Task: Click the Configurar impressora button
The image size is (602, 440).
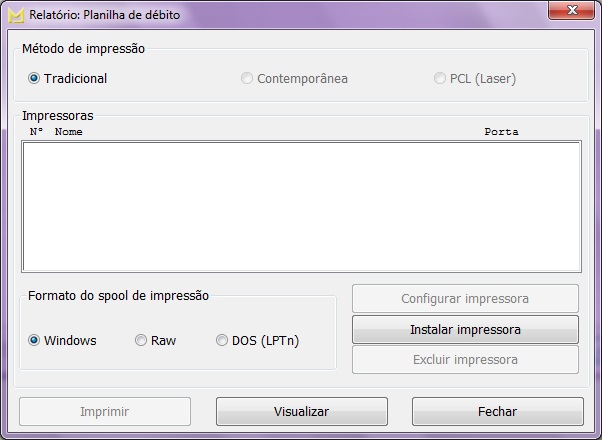Action: (x=465, y=298)
